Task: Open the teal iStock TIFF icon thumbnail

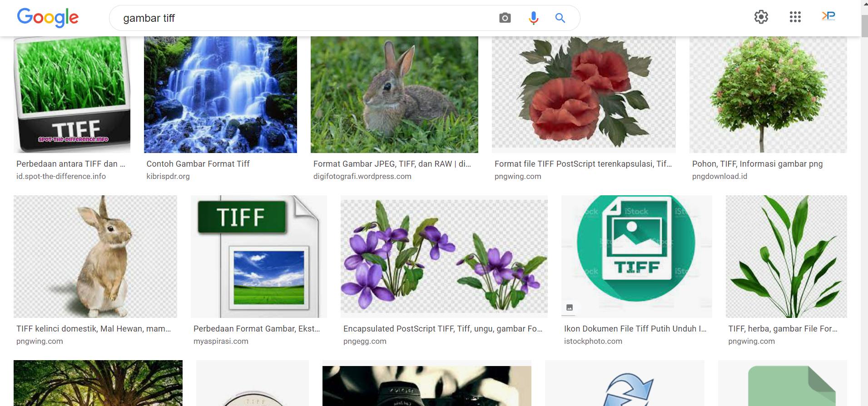Action: point(637,257)
